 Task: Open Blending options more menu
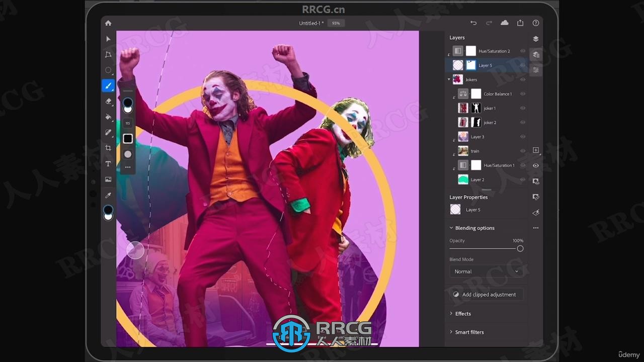[x=536, y=228]
